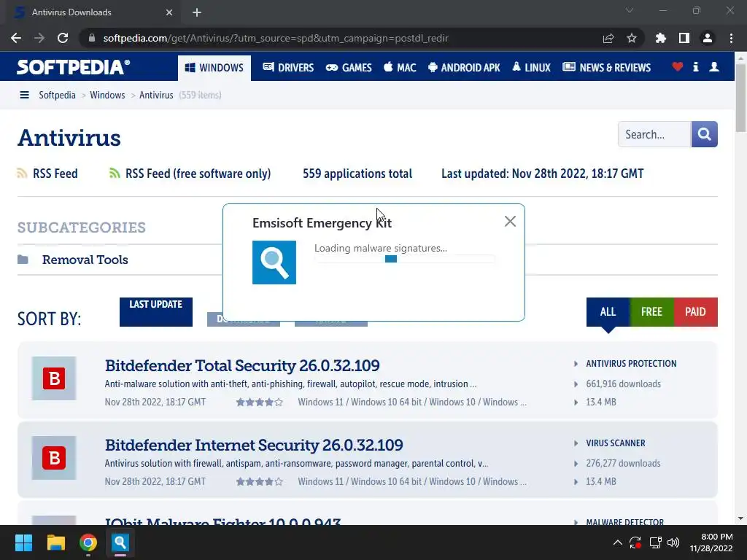Select the Windows category tab
This screenshot has width=747, height=560.
[214, 68]
